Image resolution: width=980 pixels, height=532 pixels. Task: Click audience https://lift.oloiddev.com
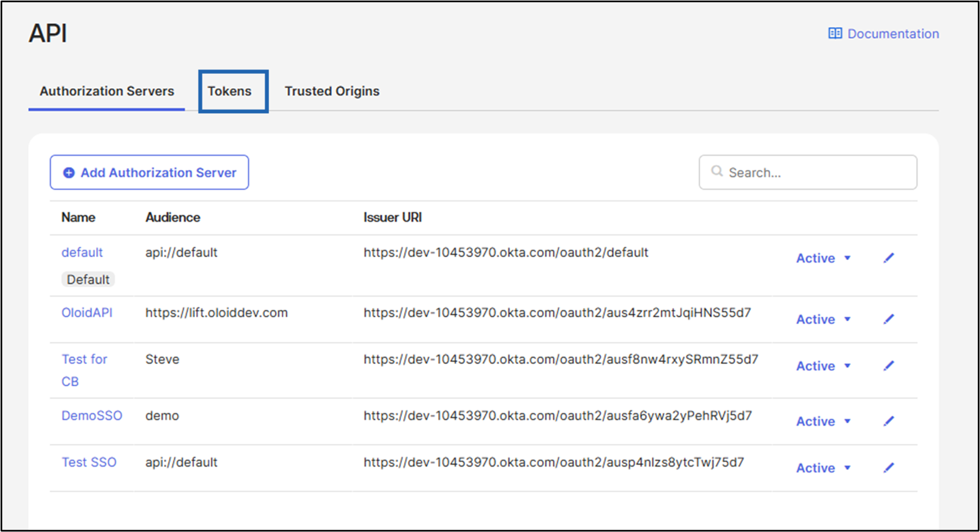216,313
